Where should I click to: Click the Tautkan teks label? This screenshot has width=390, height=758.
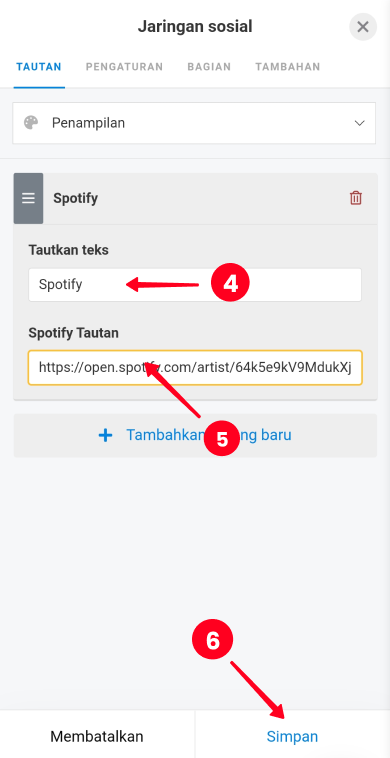69,250
